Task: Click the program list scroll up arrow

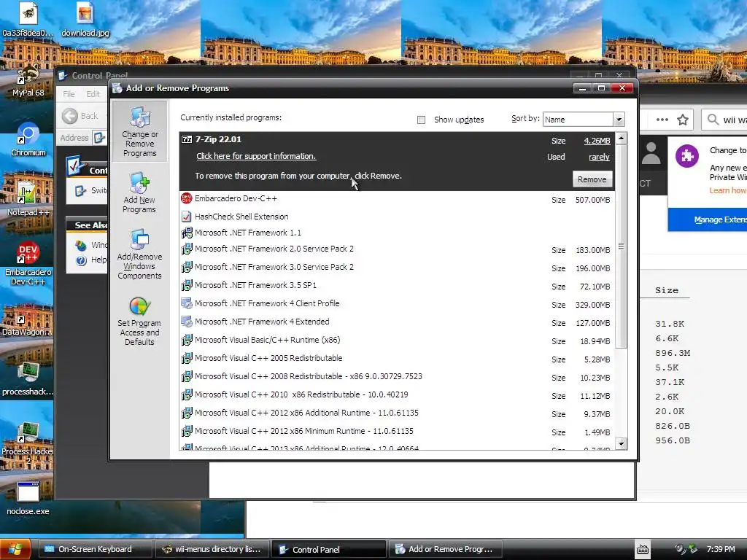Action: 621,139
